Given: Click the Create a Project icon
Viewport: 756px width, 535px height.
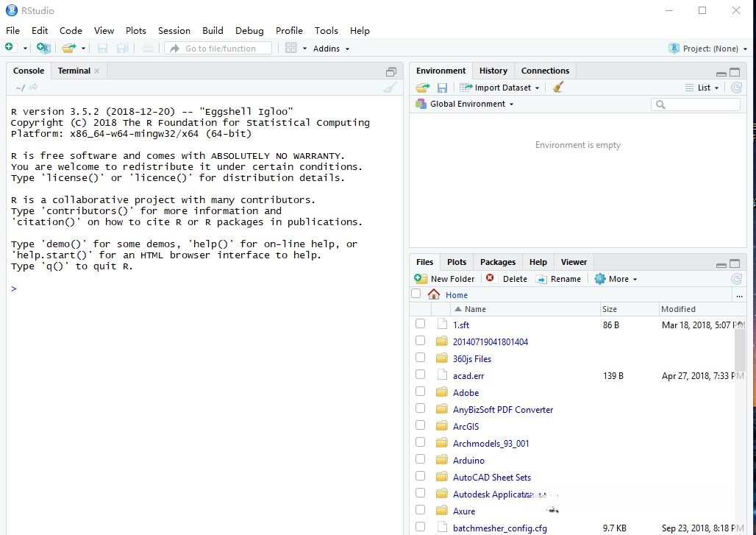Looking at the screenshot, I should [x=43, y=48].
